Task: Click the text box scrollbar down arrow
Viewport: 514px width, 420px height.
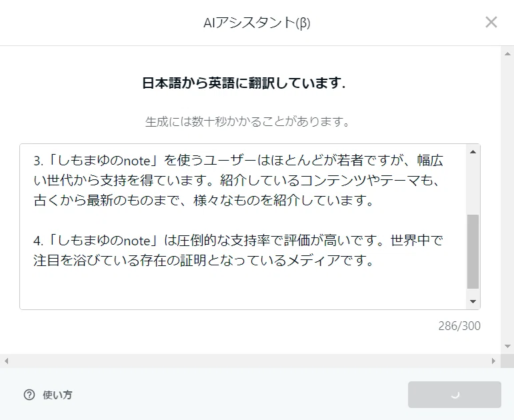Action: coord(473,301)
